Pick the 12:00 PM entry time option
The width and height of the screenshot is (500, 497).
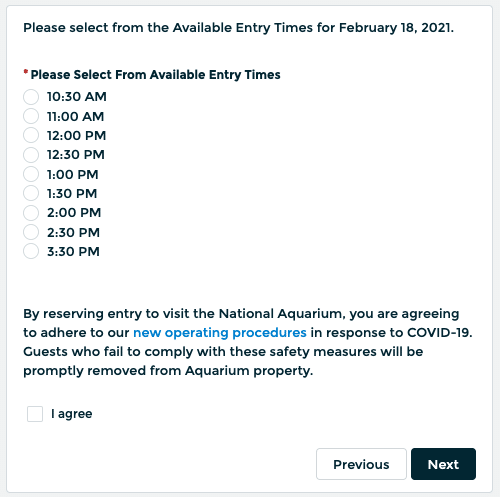point(31,135)
